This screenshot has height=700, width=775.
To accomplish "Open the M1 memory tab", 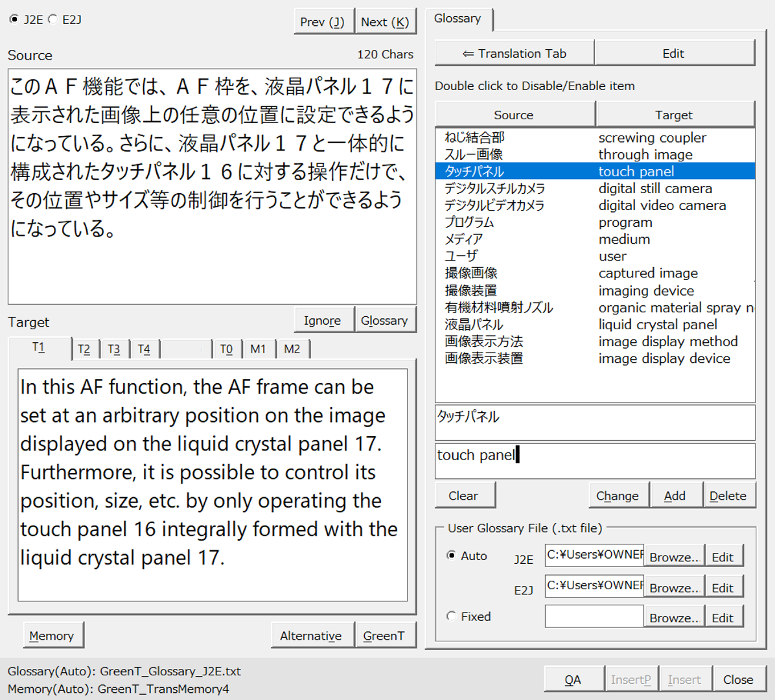I will (258, 349).
